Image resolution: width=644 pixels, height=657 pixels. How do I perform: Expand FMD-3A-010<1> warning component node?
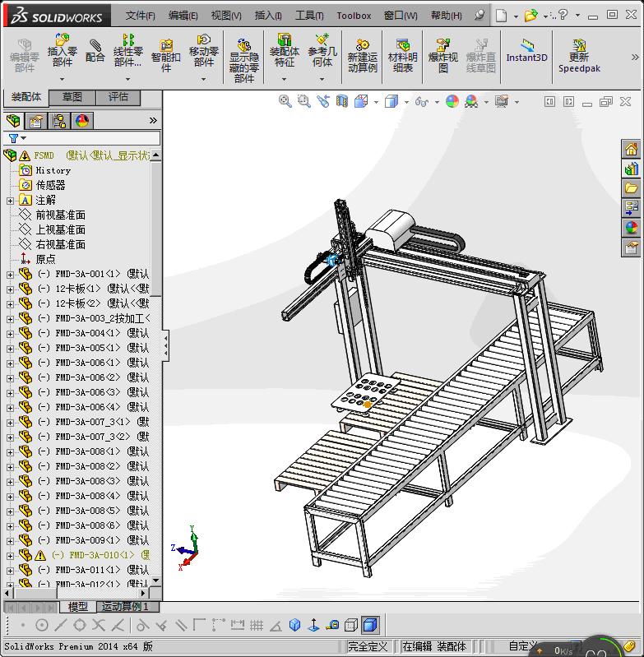[x=10, y=556]
